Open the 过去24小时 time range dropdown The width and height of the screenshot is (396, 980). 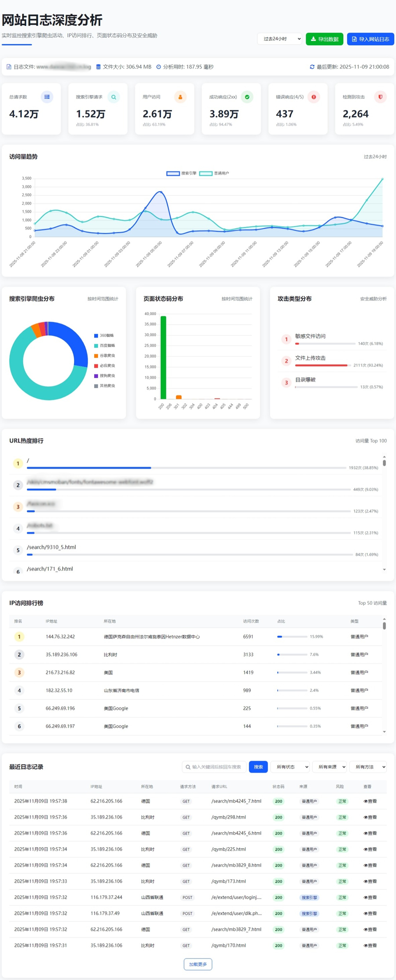tap(280, 39)
